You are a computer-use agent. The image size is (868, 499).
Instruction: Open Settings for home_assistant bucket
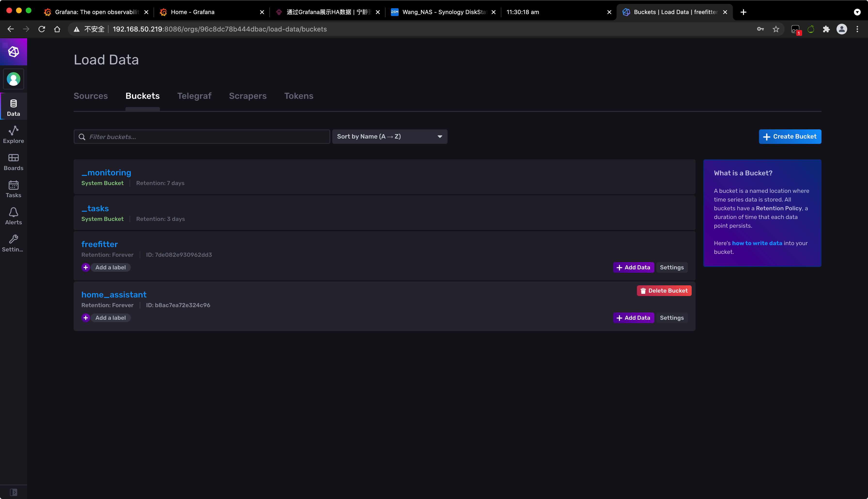point(672,318)
